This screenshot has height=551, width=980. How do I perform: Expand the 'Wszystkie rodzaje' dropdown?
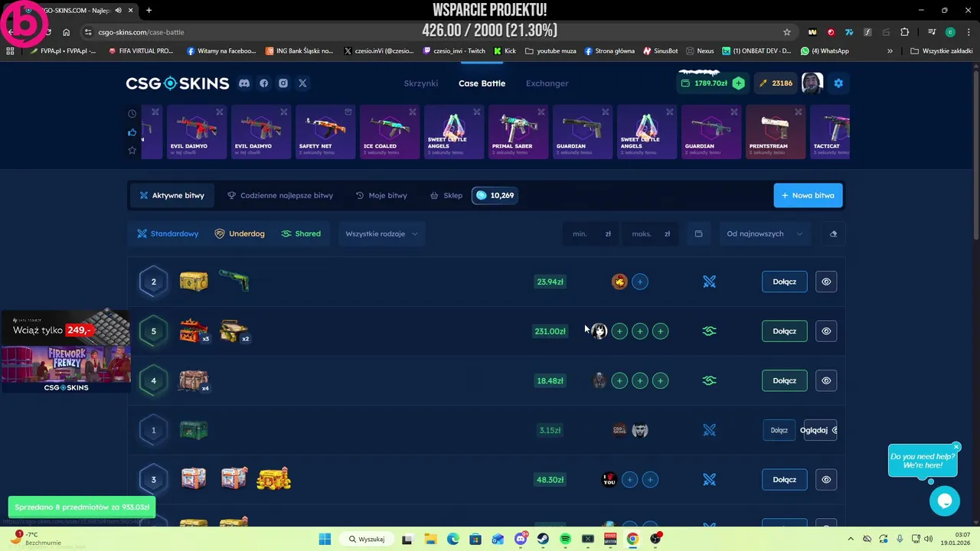(x=381, y=233)
